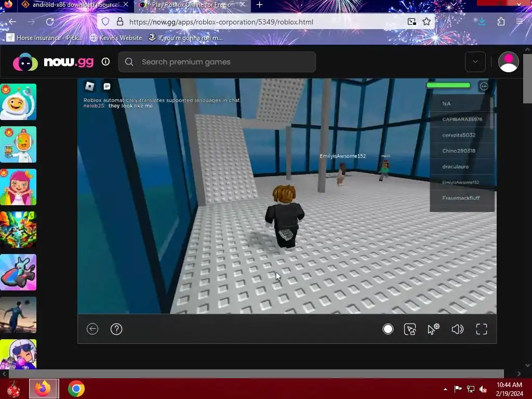Screen dimensions: 532x399
Task: Open the orange robot doctor game thumbnail
Action: 18,144
